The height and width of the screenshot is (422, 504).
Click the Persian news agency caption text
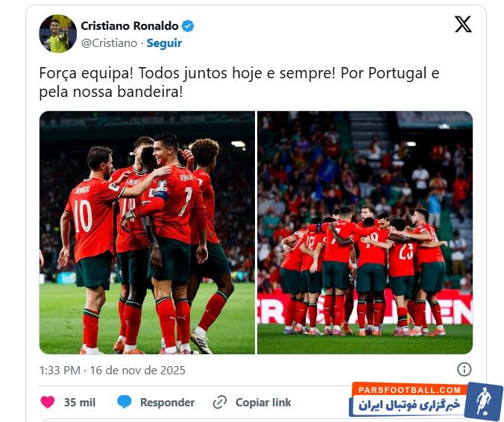pyautogui.click(x=409, y=406)
